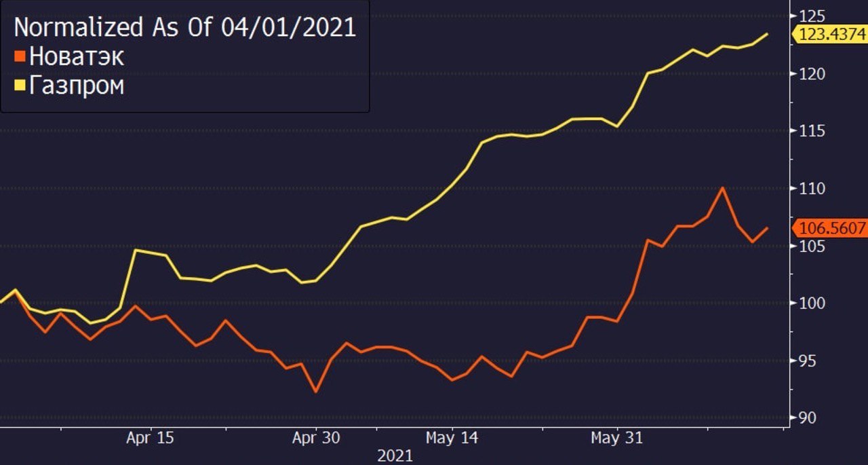Click the 105 y-axis value

coord(813,246)
